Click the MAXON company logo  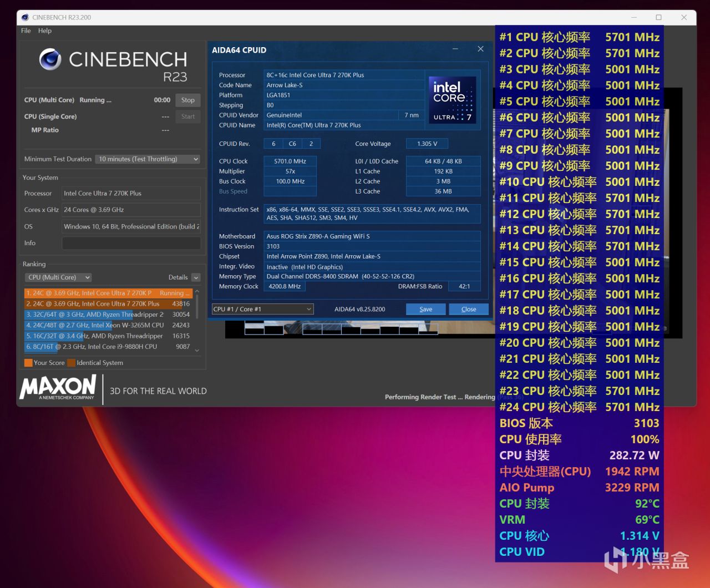point(58,387)
